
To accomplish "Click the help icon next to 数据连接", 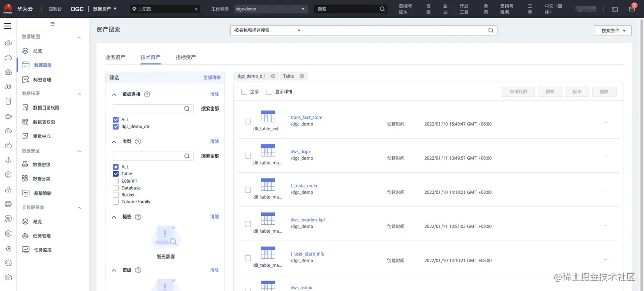I will (x=147, y=94).
